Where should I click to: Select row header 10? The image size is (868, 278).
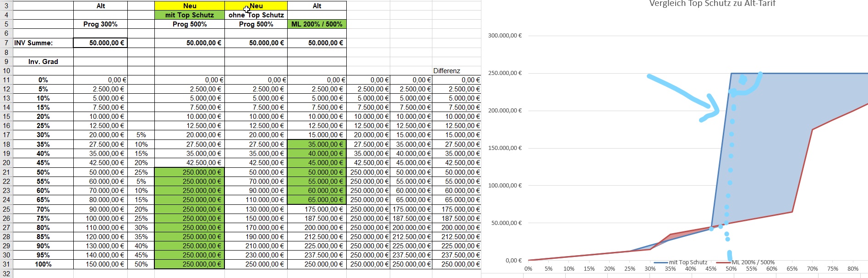click(x=6, y=71)
